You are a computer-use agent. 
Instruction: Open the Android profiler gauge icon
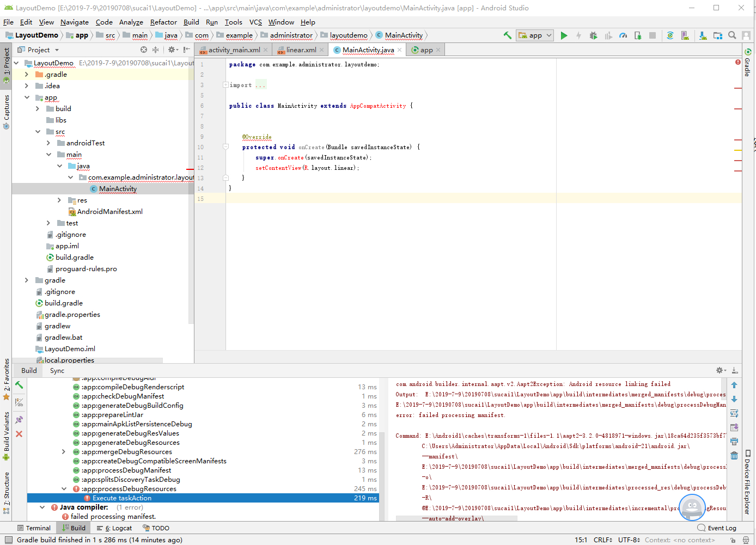(x=623, y=35)
